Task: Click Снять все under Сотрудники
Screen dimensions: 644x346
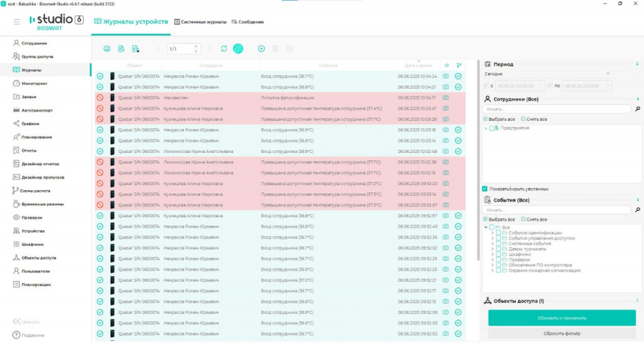Action: coord(534,119)
